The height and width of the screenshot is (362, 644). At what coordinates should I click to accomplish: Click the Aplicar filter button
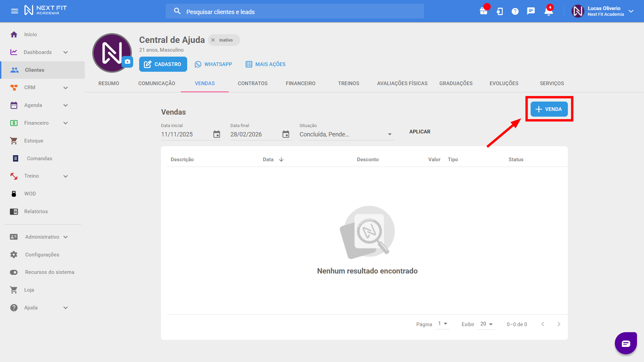(x=420, y=132)
